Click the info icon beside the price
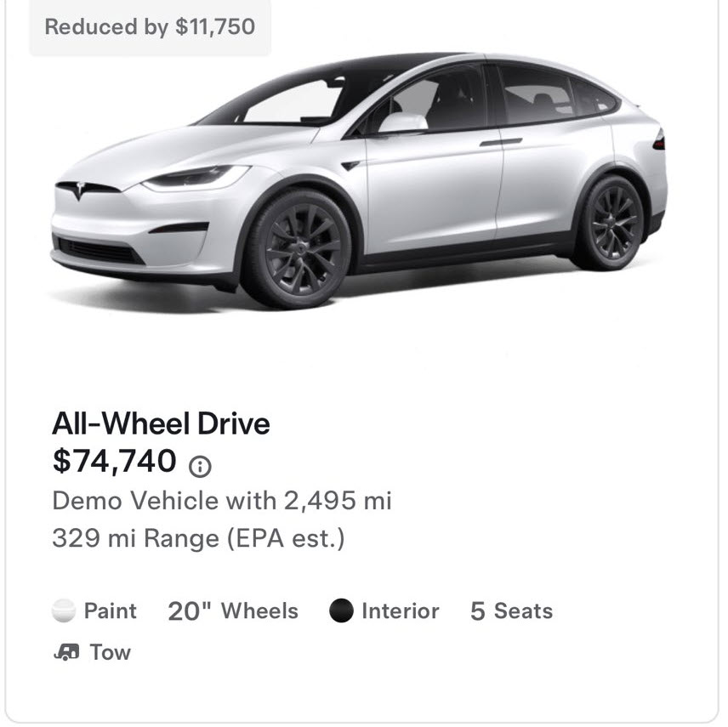 pyautogui.click(x=201, y=466)
